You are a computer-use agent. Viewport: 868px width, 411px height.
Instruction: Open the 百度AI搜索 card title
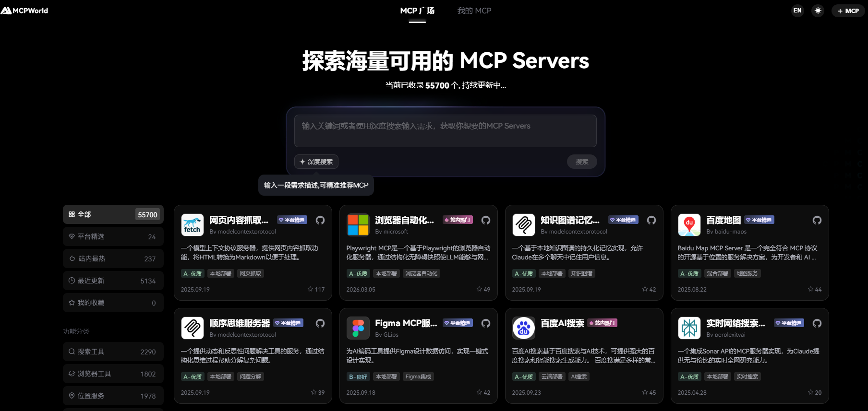coord(562,323)
